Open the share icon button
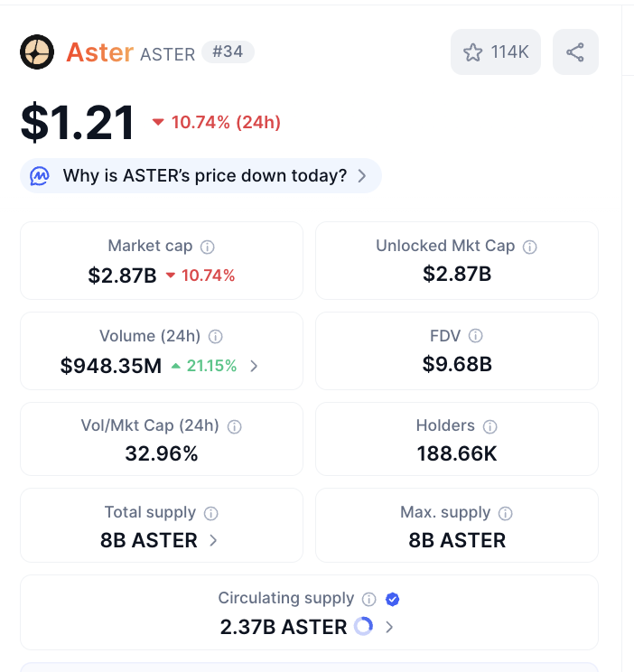634x672 pixels. (x=575, y=52)
